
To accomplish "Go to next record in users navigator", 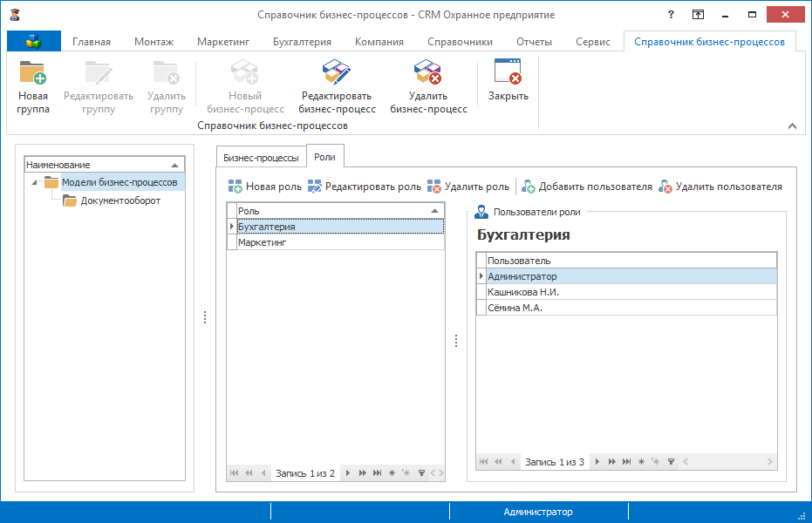I will (597, 461).
